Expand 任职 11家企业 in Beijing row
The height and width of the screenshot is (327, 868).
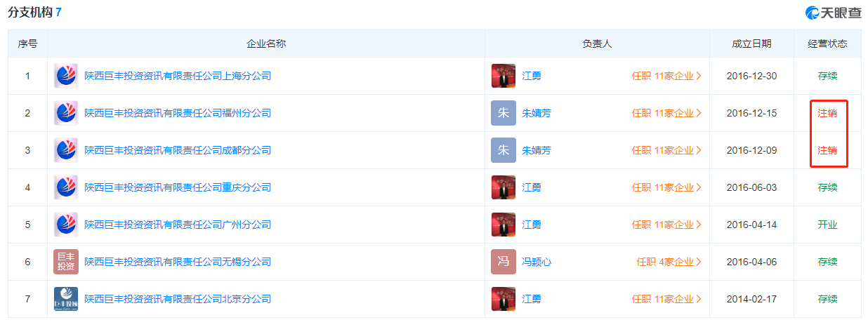[x=666, y=299]
